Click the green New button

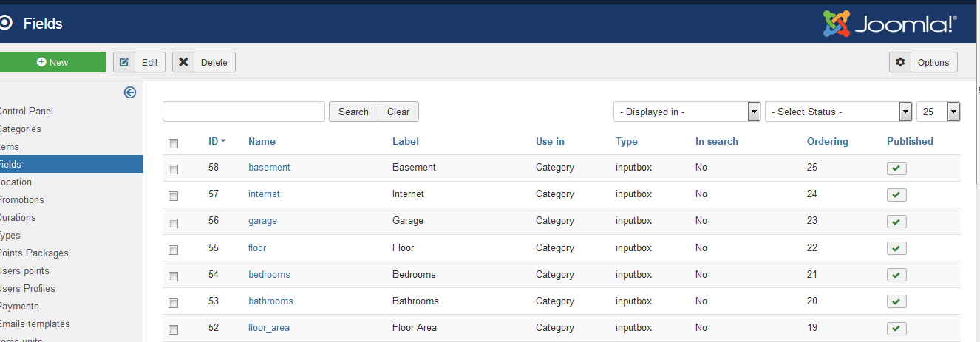(x=52, y=62)
